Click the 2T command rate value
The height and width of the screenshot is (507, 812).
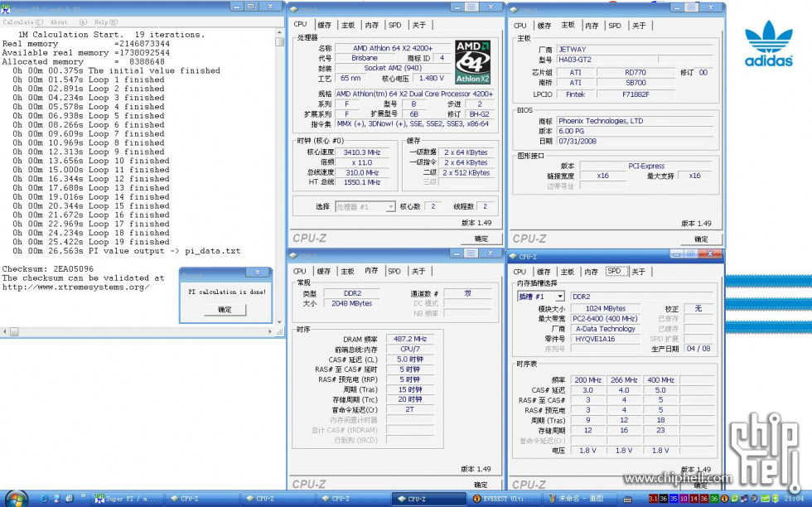(x=409, y=409)
